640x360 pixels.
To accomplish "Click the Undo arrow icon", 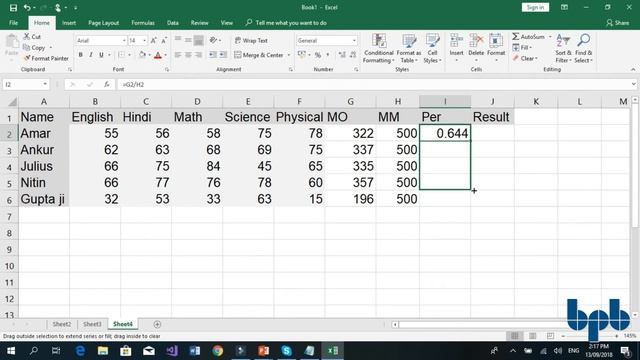I will pyautogui.click(x=27, y=7).
